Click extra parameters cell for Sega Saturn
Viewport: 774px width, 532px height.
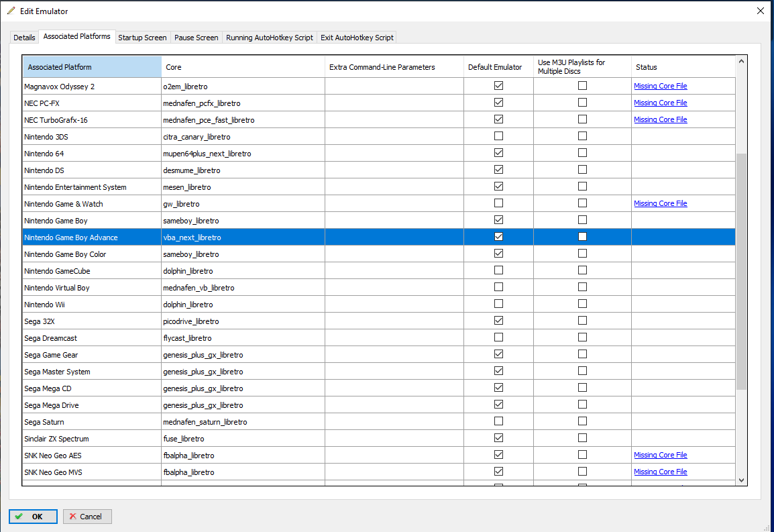tap(394, 422)
